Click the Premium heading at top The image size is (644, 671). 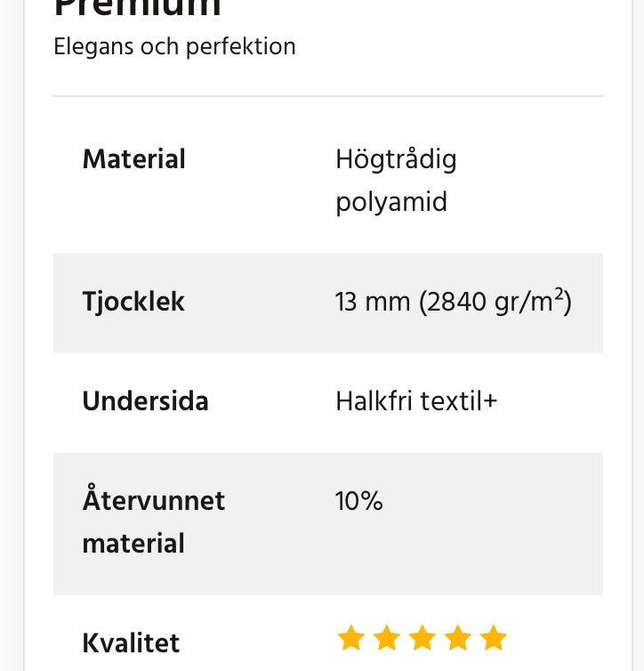point(137,7)
